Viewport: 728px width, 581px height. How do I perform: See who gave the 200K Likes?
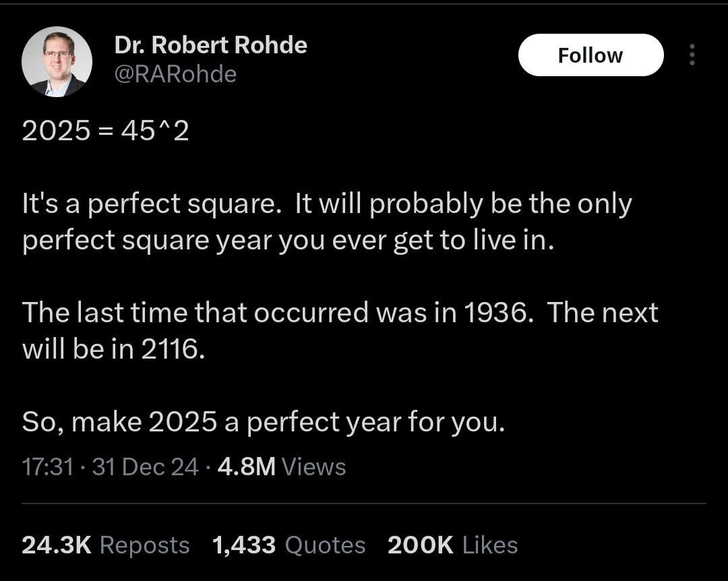tap(452, 545)
